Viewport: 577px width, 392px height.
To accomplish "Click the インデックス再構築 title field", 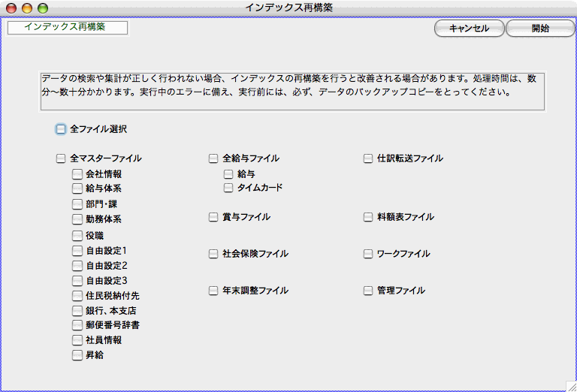I will click(x=67, y=28).
